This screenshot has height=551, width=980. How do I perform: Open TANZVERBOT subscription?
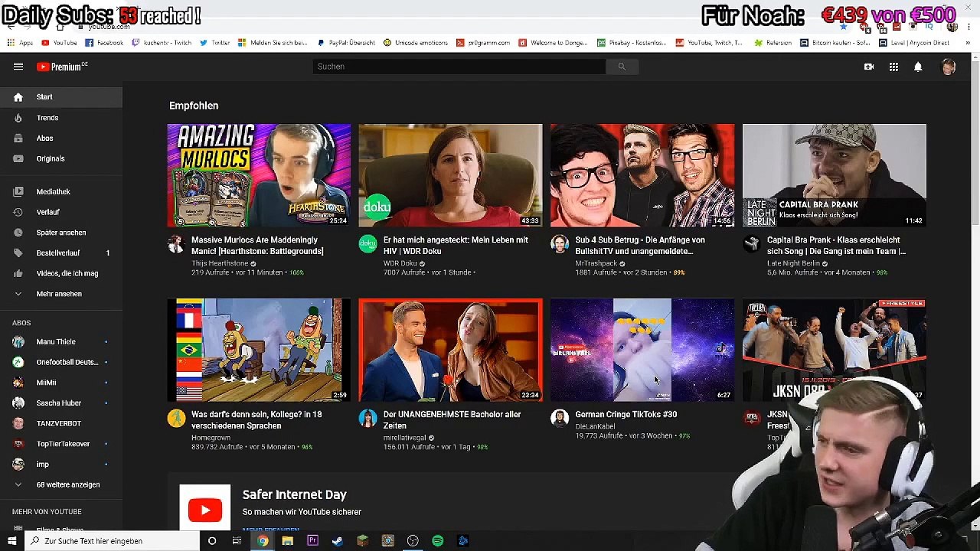(x=61, y=423)
